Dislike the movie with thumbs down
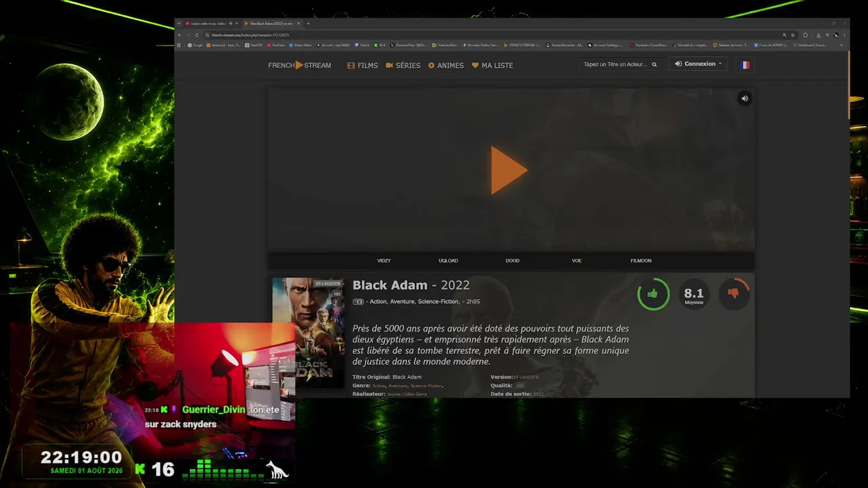Image resolution: width=868 pixels, height=488 pixels. (x=734, y=293)
